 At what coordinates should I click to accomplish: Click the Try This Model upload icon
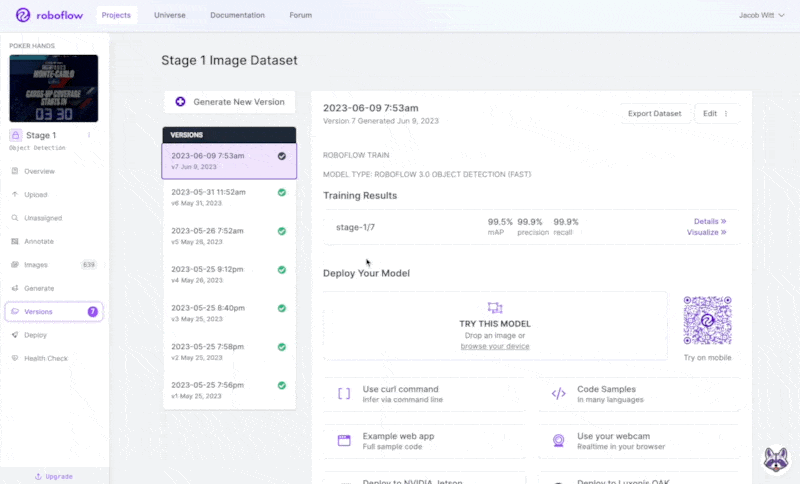[x=495, y=308]
